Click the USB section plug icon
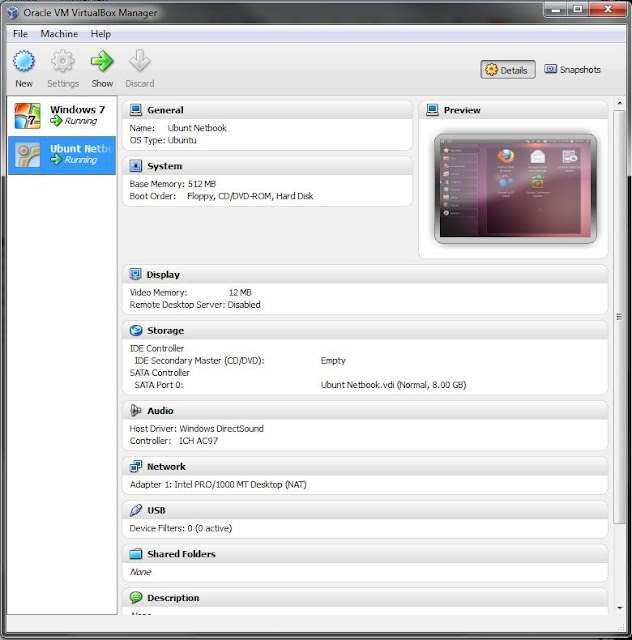The width and height of the screenshot is (632, 640). (136, 510)
